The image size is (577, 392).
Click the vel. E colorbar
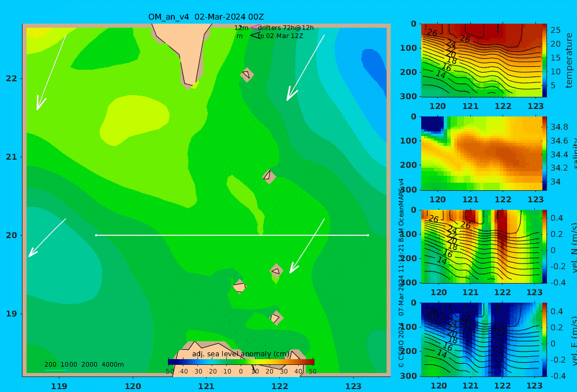click(545, 340)
